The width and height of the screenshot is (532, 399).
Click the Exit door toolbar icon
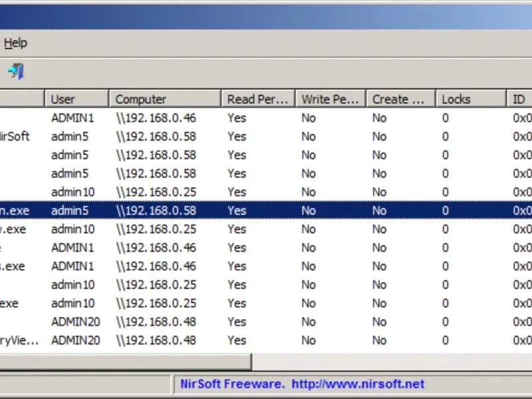tap(16, 71)
